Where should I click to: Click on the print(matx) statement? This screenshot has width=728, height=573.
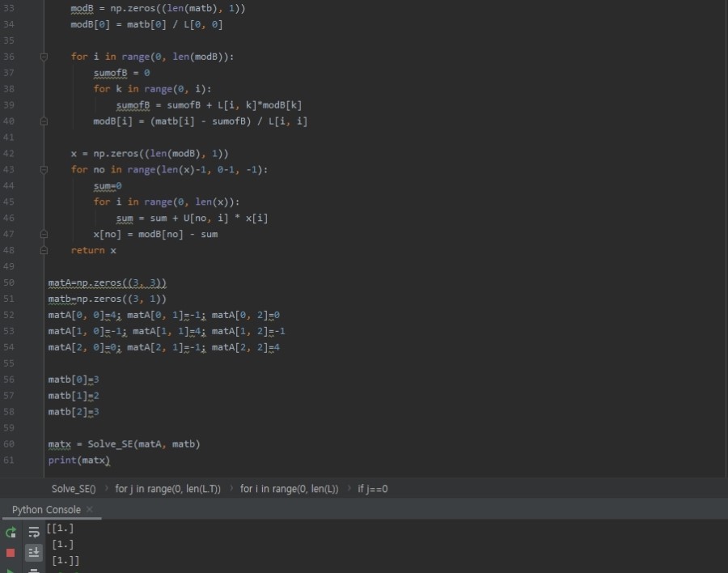78,461
